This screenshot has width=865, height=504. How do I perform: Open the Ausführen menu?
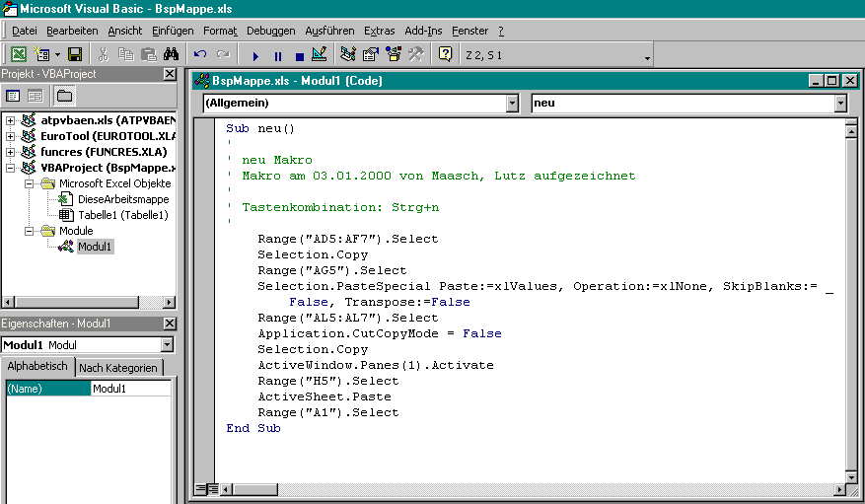click(x=329, y=31)
